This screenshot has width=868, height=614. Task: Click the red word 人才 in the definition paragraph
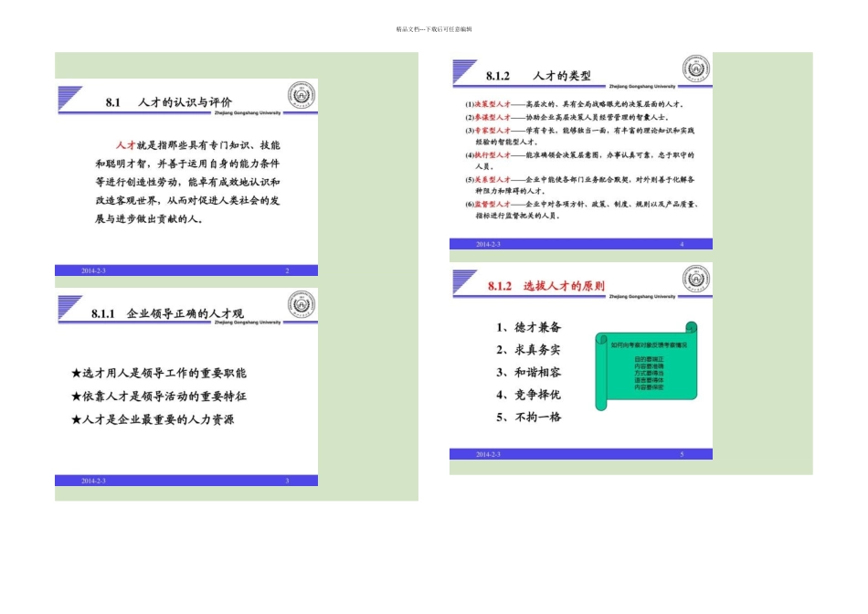click(126, 145)
